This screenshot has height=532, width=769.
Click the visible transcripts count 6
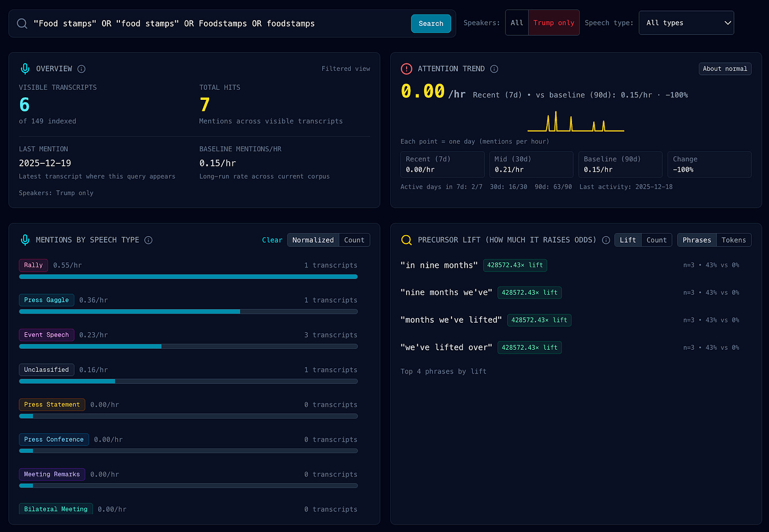[24, 105]
